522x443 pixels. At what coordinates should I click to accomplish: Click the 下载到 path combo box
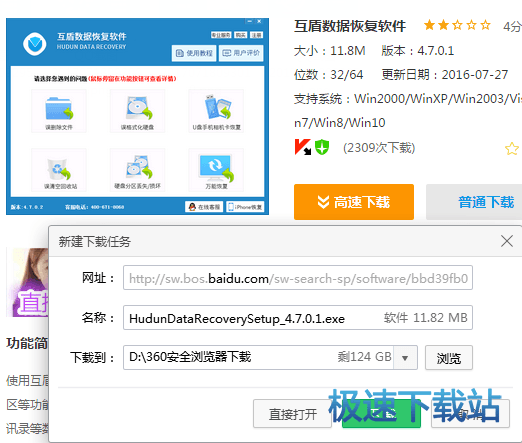270,357
